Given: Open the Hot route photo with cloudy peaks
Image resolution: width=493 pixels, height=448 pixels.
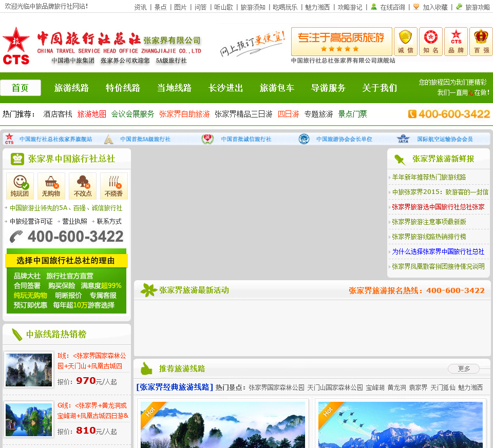Looking at the screenshot, I should coord(222,425).
